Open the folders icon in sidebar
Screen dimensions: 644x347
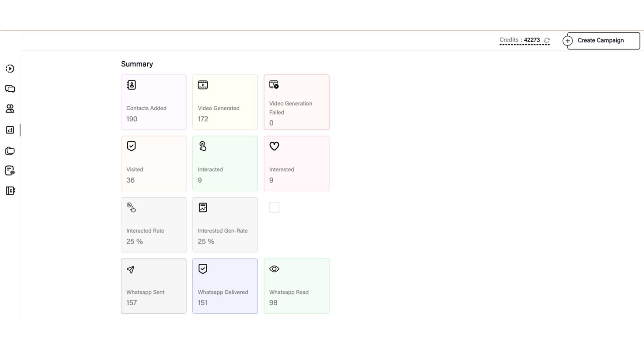(10, 151)
